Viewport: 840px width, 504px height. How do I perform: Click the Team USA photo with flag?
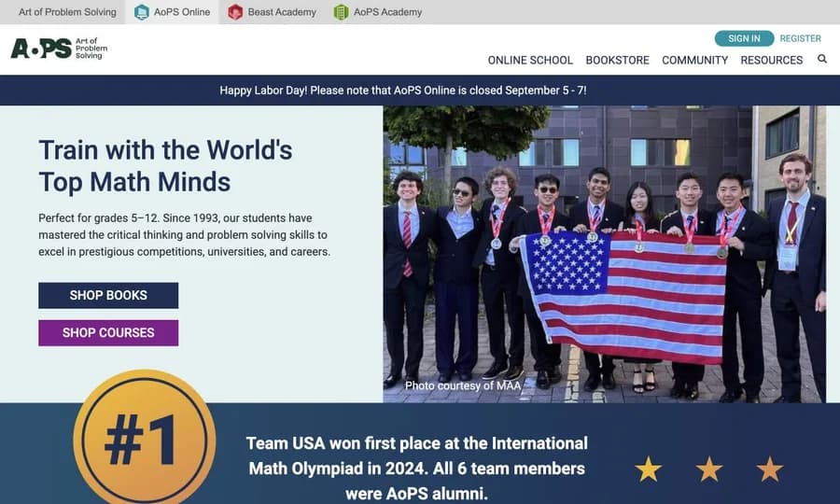pyautogui.click(x=604, y=254)
